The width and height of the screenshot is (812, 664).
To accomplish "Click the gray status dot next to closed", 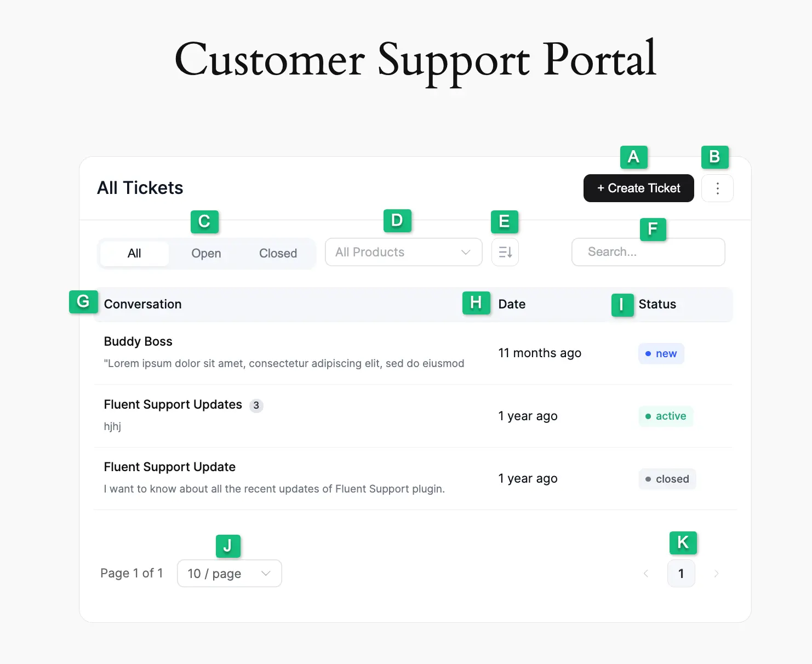I will point(649,479).
